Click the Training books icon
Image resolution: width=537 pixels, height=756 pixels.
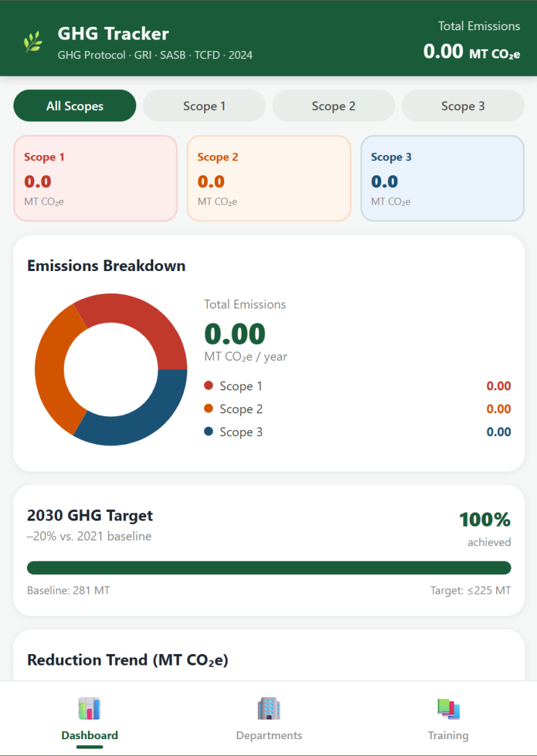(x=448, y=708)
